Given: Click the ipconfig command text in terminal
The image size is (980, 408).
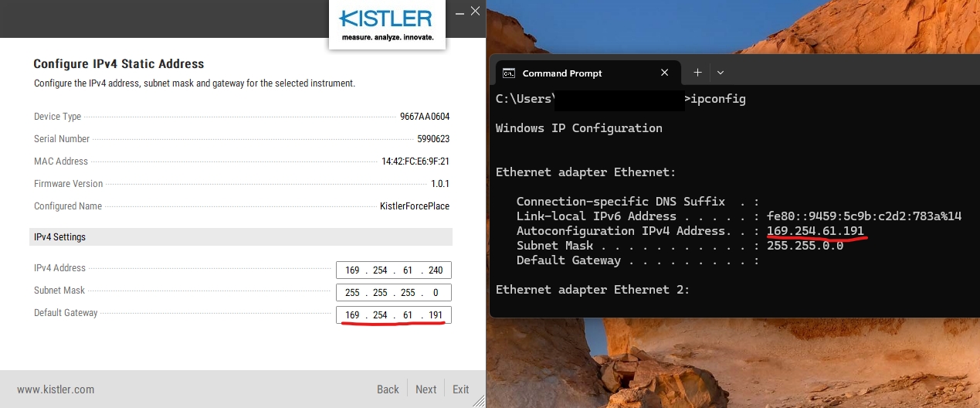Looking at the screenshot, I should (718, 99).
